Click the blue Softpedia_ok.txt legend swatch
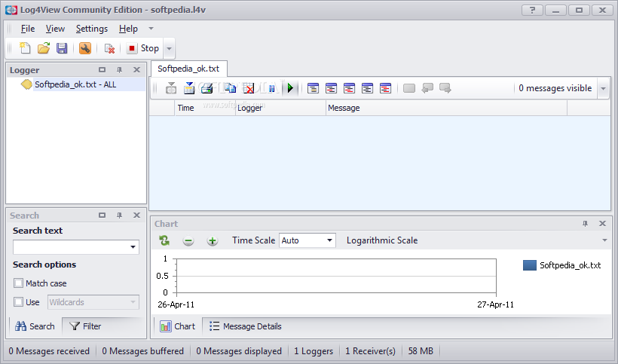Image resolution: width=618 pixels, height=364 pixels. [529, 265]
